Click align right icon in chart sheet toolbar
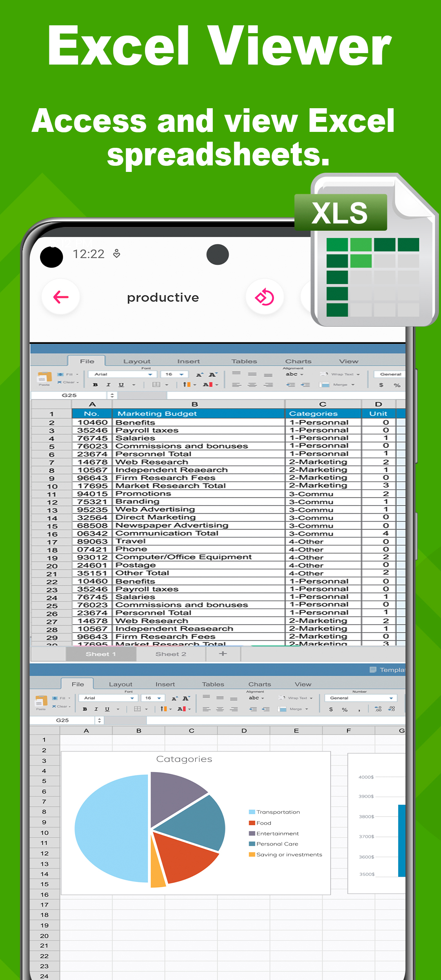Image resolution: width=441 pixels, height=980 pixels. (x=234, y=709)
